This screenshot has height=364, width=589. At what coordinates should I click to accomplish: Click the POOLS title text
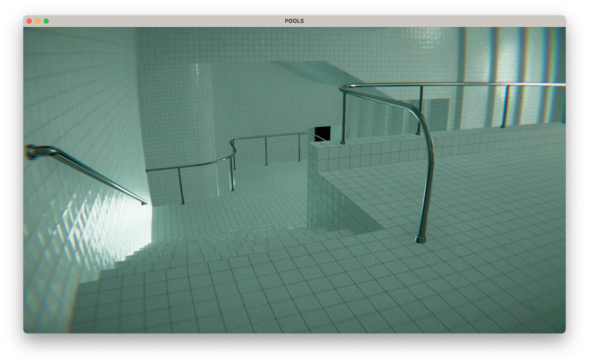[x=294, y=21]
